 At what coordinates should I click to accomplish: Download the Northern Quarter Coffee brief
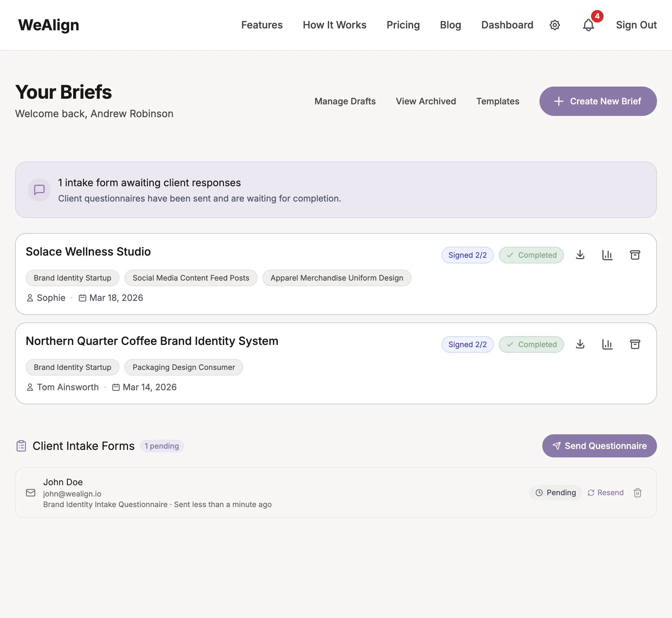coord(580,344)
